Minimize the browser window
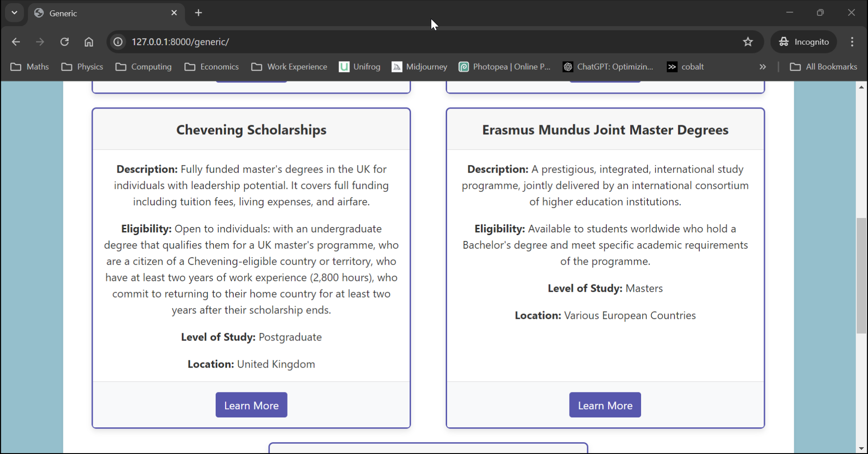868x454 pixels. pos(790,13)
